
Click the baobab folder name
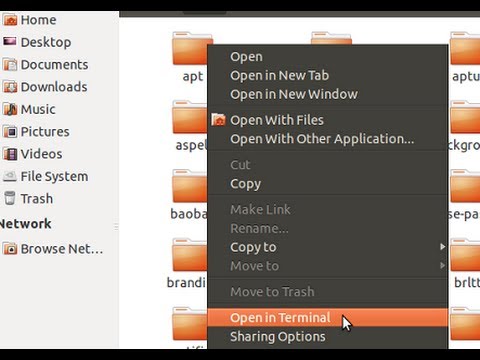[x=189, y=214]
